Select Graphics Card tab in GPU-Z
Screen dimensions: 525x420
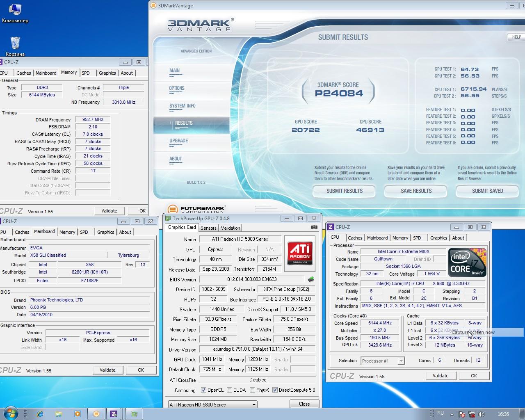coord(182,227)
